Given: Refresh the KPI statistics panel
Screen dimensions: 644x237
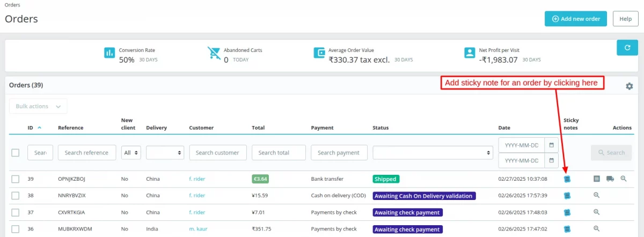Looking at the screenshot, I should pyautogui.click(x=627, y=48).
